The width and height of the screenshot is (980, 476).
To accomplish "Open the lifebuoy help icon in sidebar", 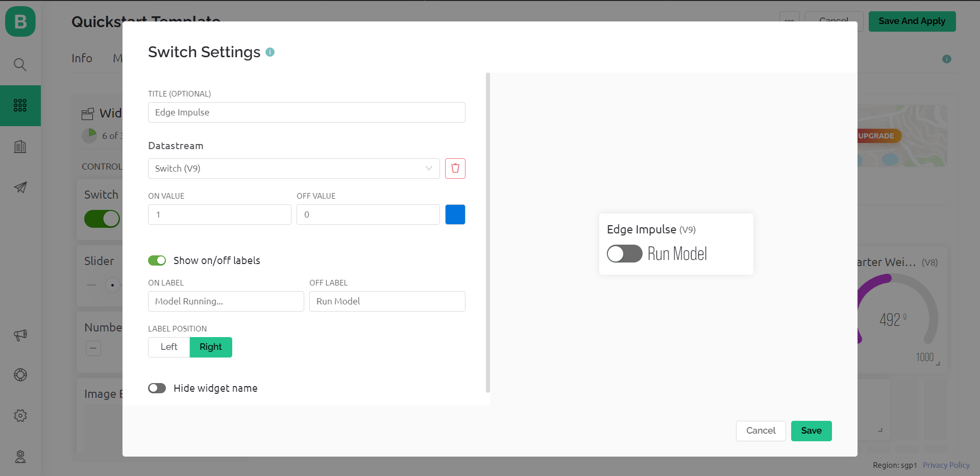I will [x=20, y=375].
